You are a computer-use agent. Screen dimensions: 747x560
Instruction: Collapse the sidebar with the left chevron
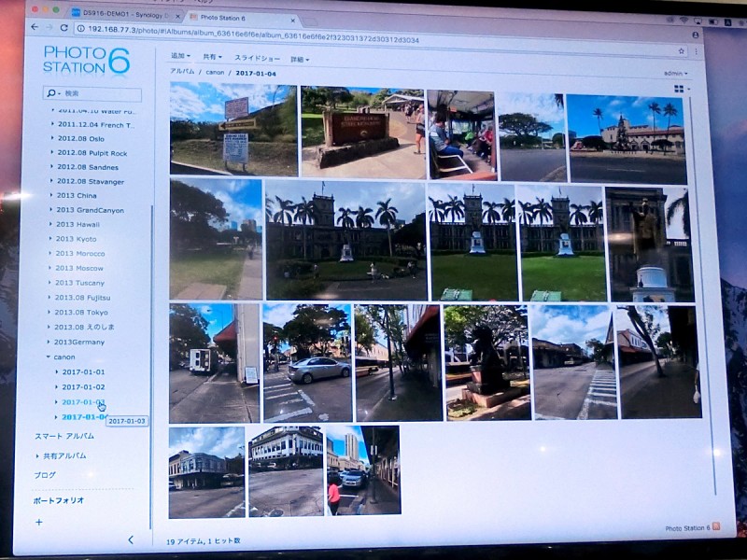point(131,539)
